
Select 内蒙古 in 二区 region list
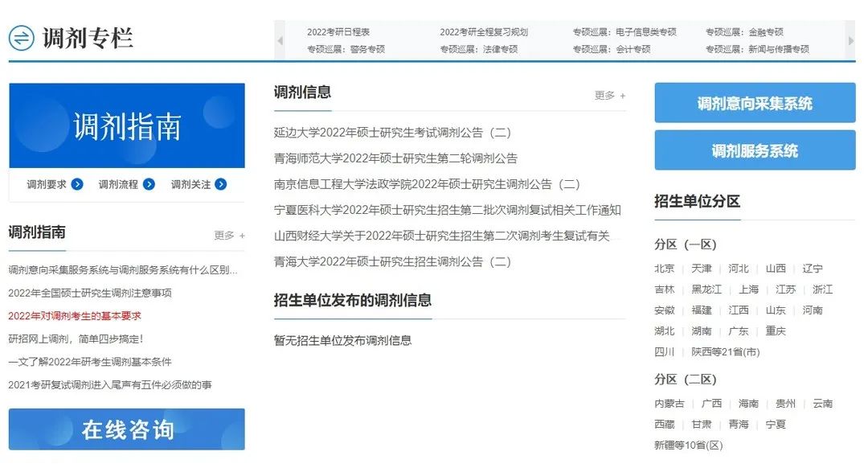[x=669, y=404]
